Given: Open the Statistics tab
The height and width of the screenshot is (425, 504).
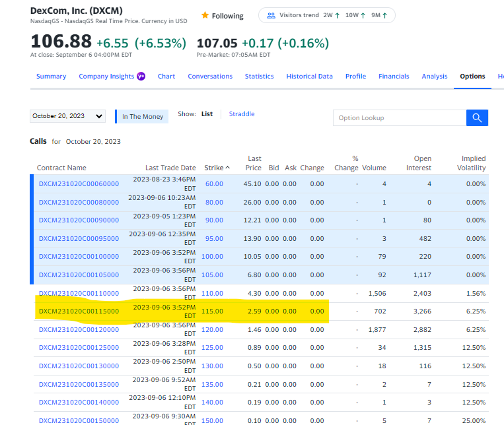Looking at the screenshot, I should click(259, 76).
